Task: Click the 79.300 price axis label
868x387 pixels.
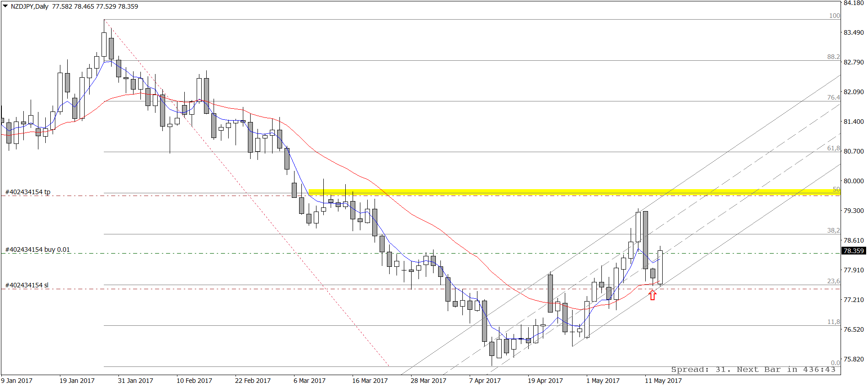Action: pyautogui.click(x=854, y=211)
